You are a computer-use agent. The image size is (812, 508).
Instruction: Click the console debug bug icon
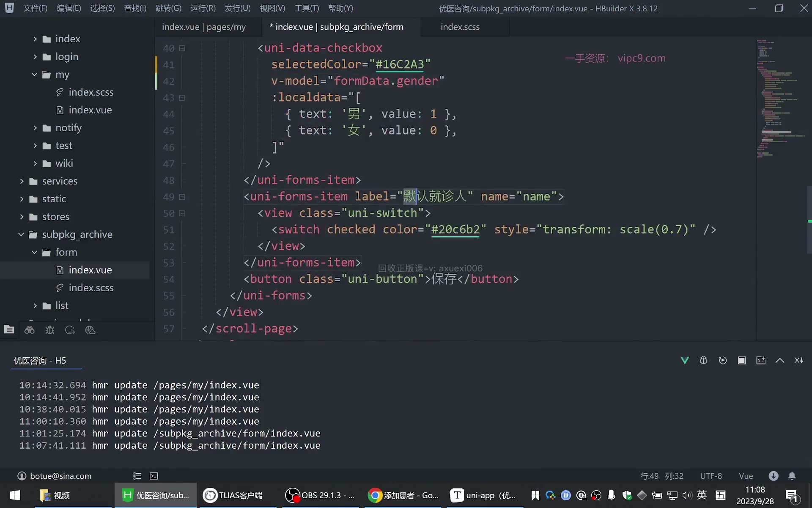[x=704, y=360]
